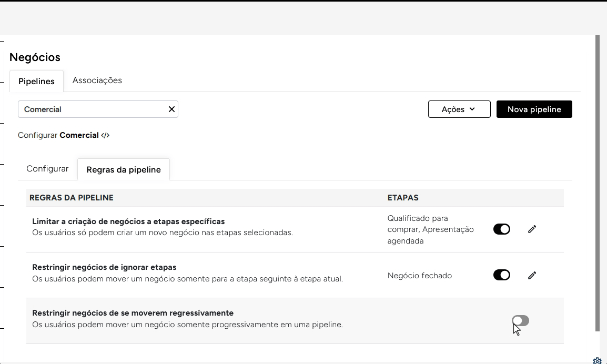Open the Associações tab
This screenshot has height=364, width=607.
97,80
